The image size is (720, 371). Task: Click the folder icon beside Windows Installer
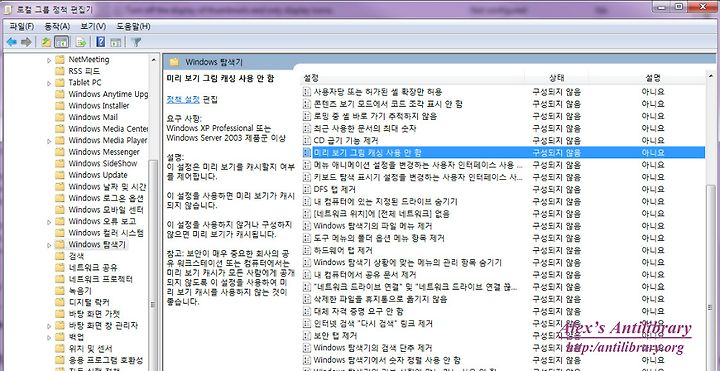(60, 106)
